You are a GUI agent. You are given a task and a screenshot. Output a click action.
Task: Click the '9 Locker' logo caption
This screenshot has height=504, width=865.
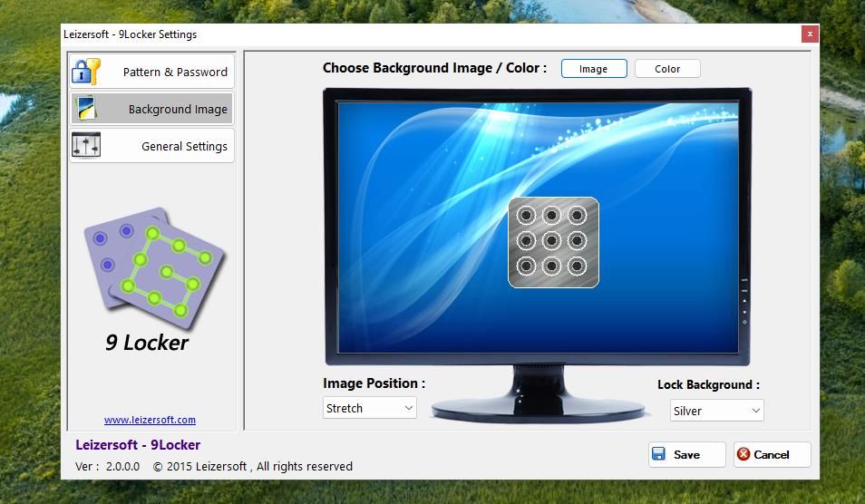[147, 343]
